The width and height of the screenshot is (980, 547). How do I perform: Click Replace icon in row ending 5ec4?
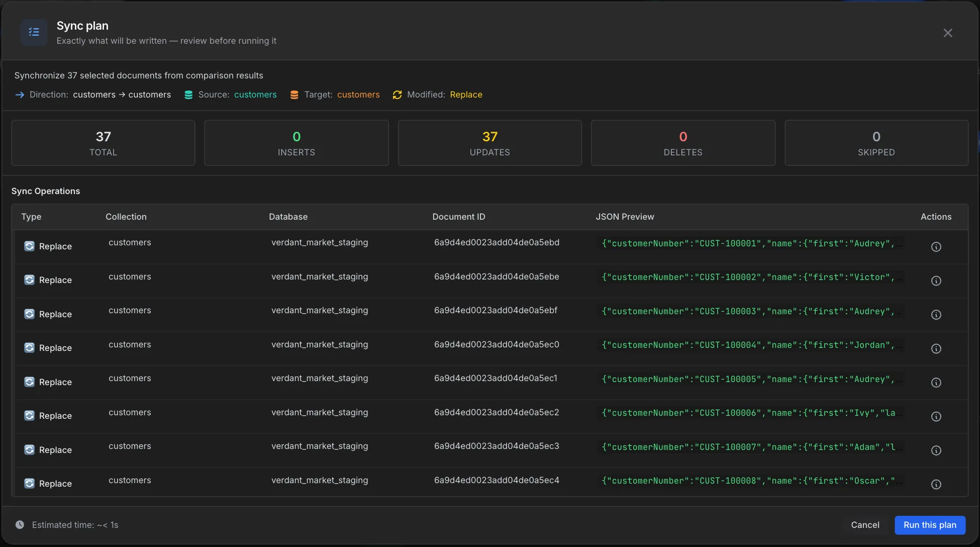[x=30, y=483]
